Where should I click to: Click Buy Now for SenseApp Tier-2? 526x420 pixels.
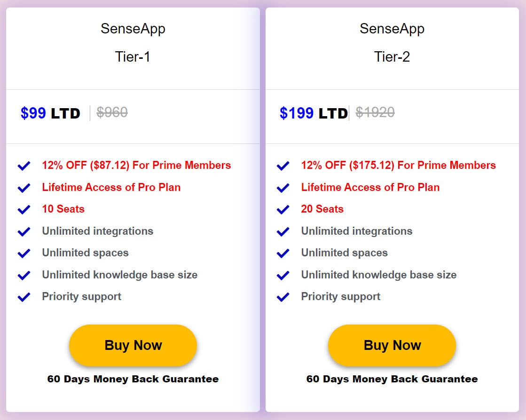[392, 345]
